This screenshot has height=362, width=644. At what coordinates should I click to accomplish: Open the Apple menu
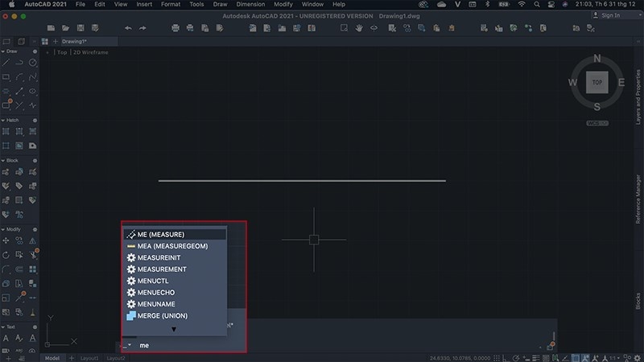click(x=11, y=4)
